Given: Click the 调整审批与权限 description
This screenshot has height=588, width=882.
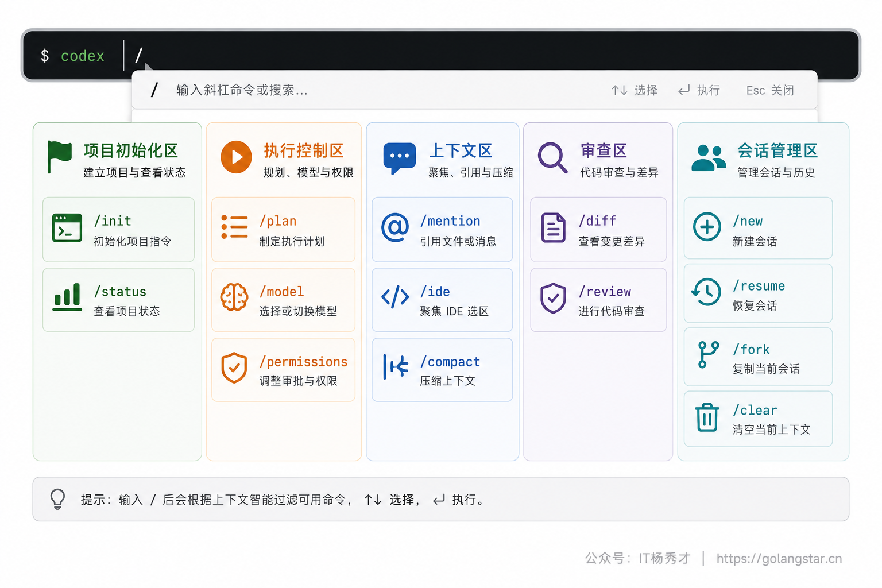Looking at the screenshot, I should 298,381.
